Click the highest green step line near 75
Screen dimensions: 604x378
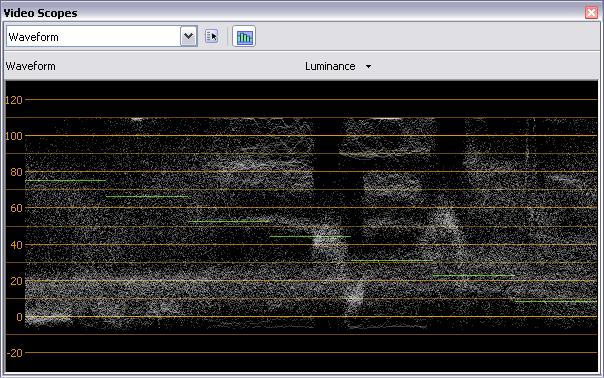[x=65, y=180]
